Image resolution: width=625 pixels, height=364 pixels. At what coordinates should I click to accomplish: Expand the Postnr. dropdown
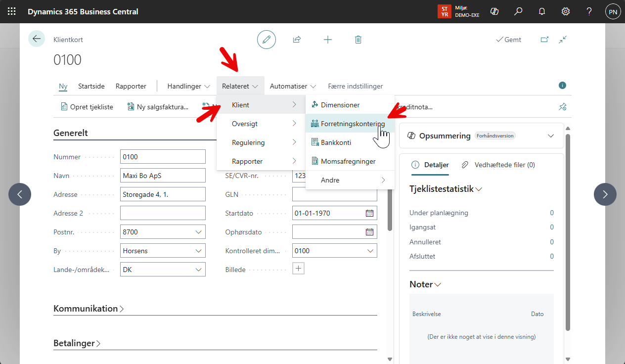pyautogui.click(x=199, y=232)
